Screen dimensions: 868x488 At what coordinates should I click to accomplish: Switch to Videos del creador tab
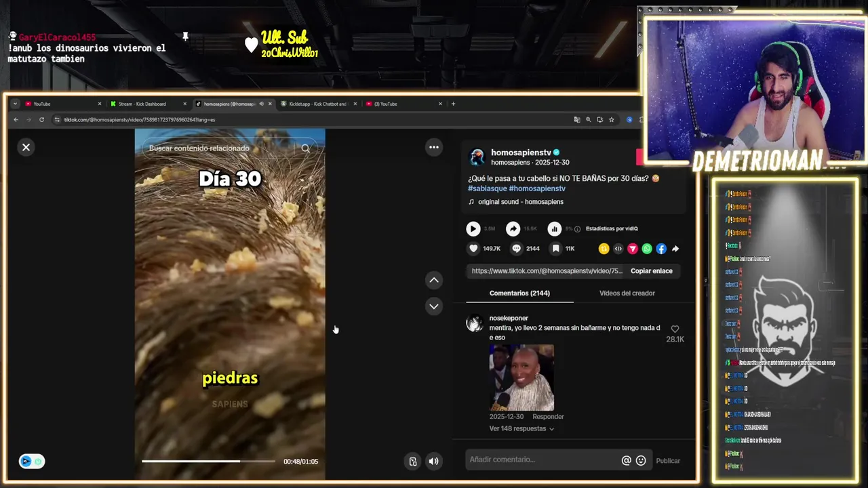(x=627, y=293)
